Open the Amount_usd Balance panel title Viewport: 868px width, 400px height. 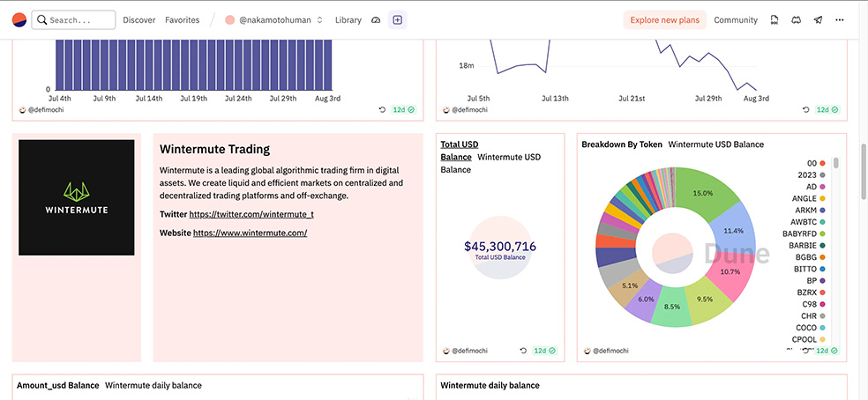tap(58, 385)
